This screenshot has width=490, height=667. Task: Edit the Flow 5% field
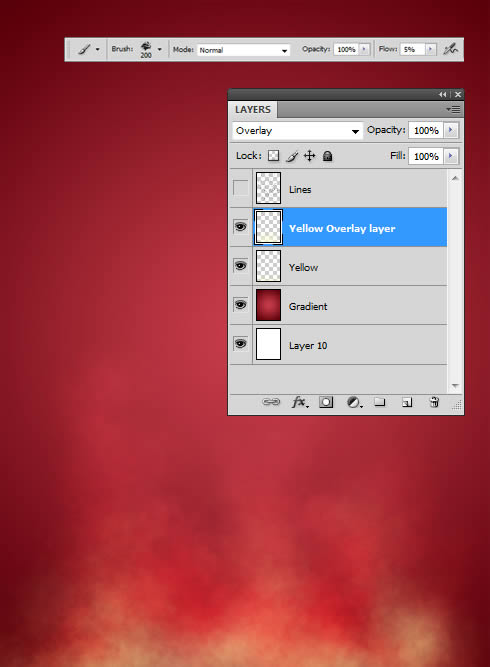tap(412, 49)
